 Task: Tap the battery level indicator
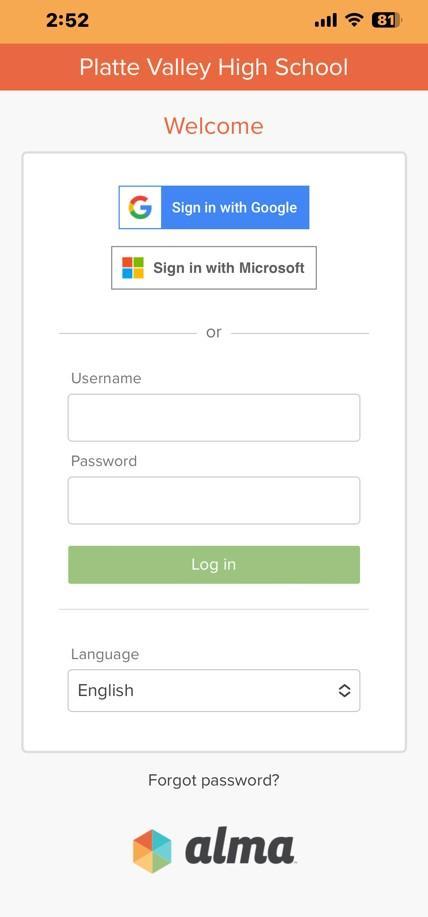click(x=386, y=20)
